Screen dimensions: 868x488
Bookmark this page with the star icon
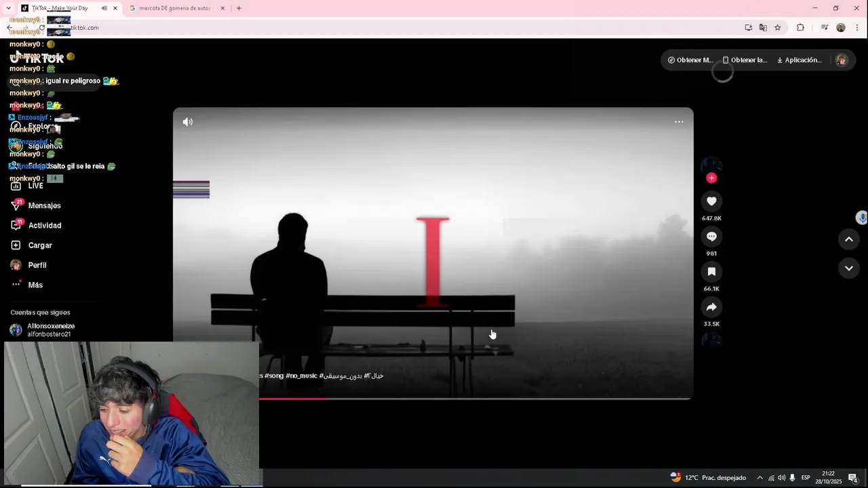tap(778, 28)
